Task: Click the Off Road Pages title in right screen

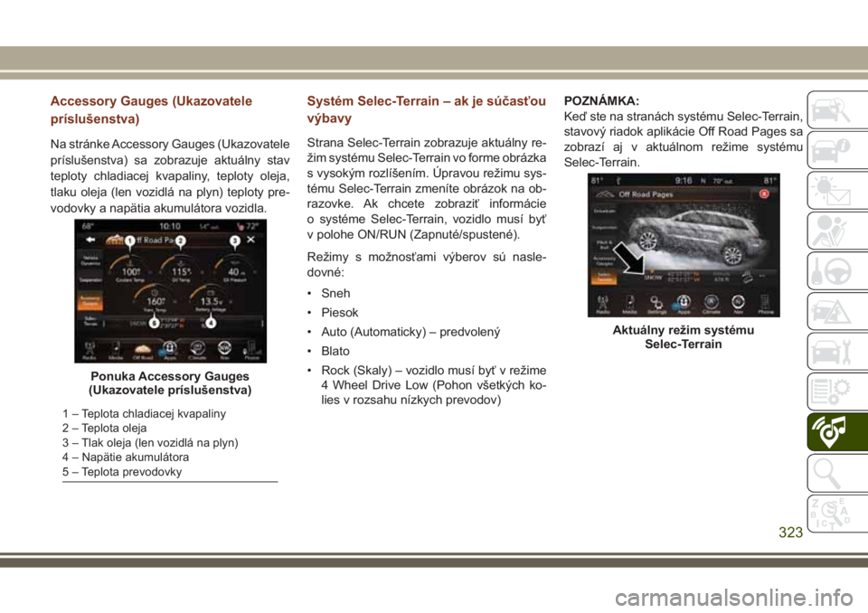Action: [x=646, y=194]
